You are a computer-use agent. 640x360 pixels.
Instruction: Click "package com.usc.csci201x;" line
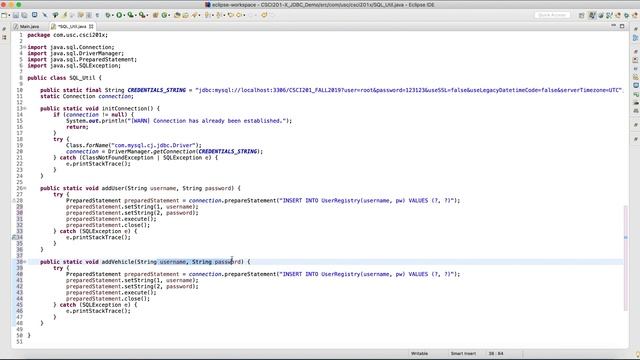click(68, 35)
